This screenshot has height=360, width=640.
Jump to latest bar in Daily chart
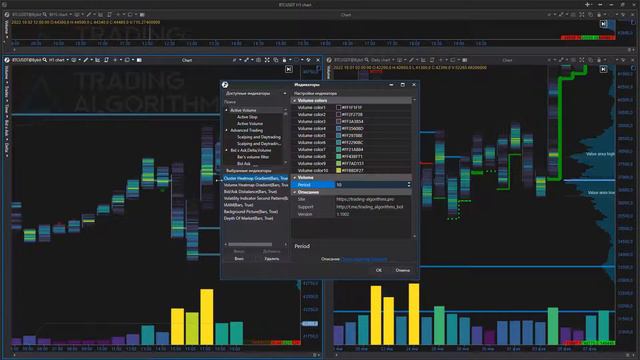point(603,69)
